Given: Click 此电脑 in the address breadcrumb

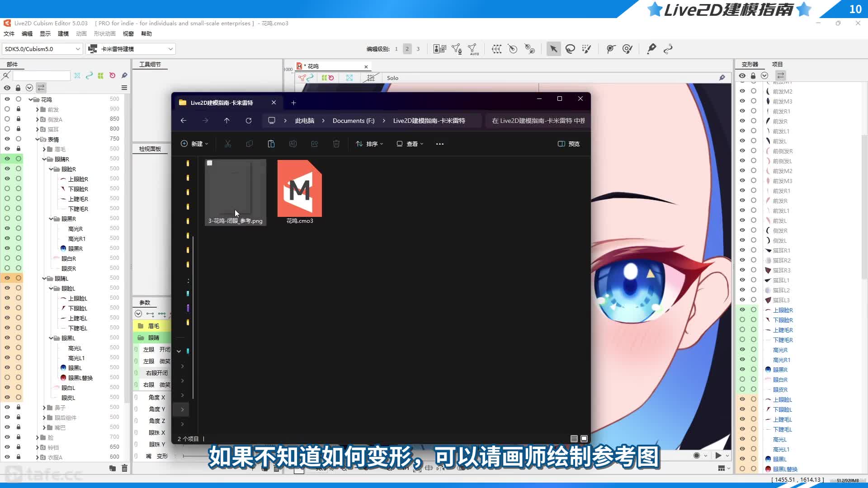Looking at the screenshot, I should tap(305, 121).
